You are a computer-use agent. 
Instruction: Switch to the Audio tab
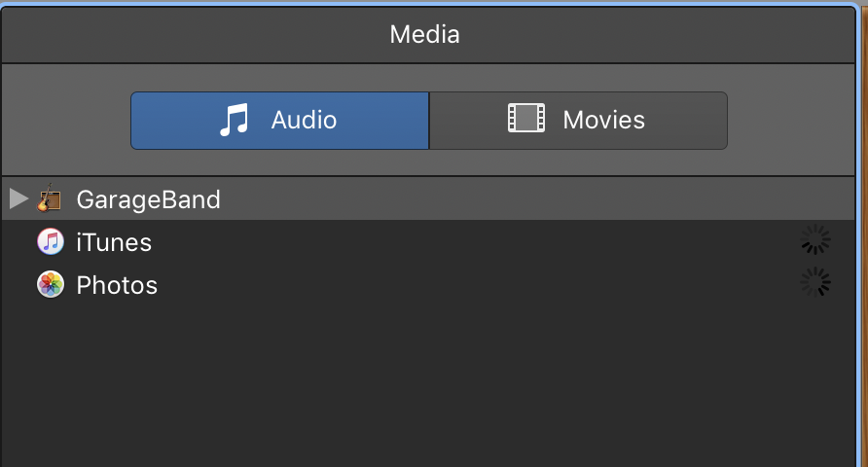(279, 121)
